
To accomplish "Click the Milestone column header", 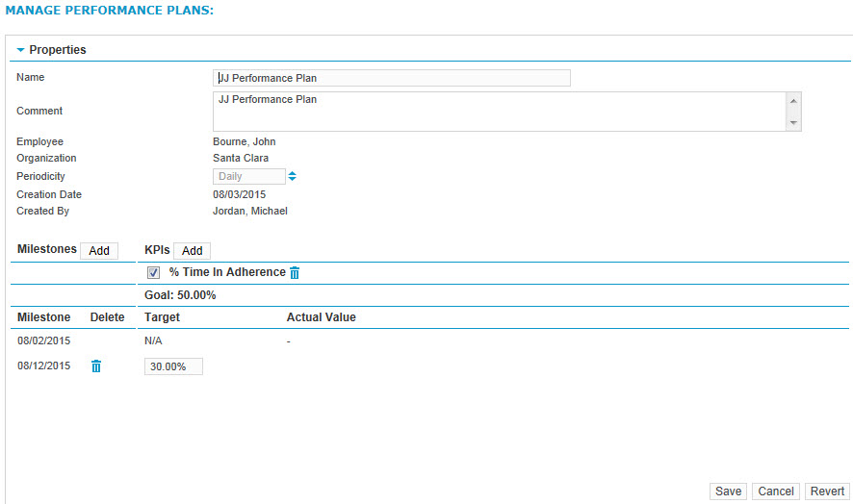I will (x=43, y=317).
